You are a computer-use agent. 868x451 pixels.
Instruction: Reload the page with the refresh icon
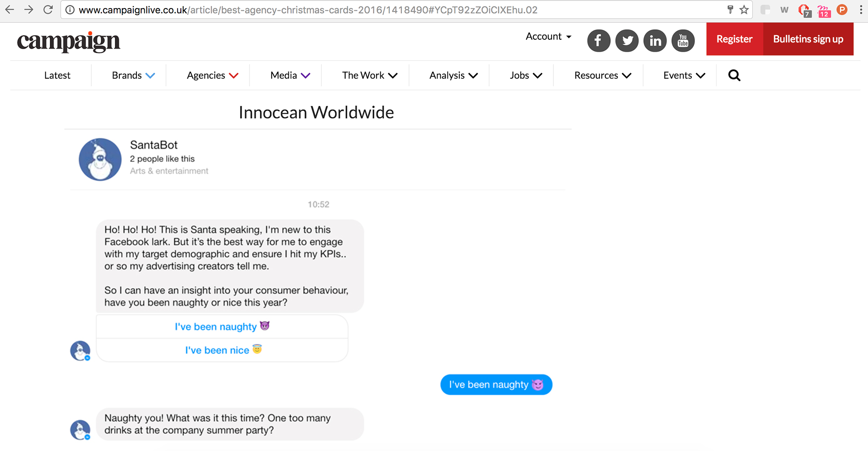click(48, 9)
